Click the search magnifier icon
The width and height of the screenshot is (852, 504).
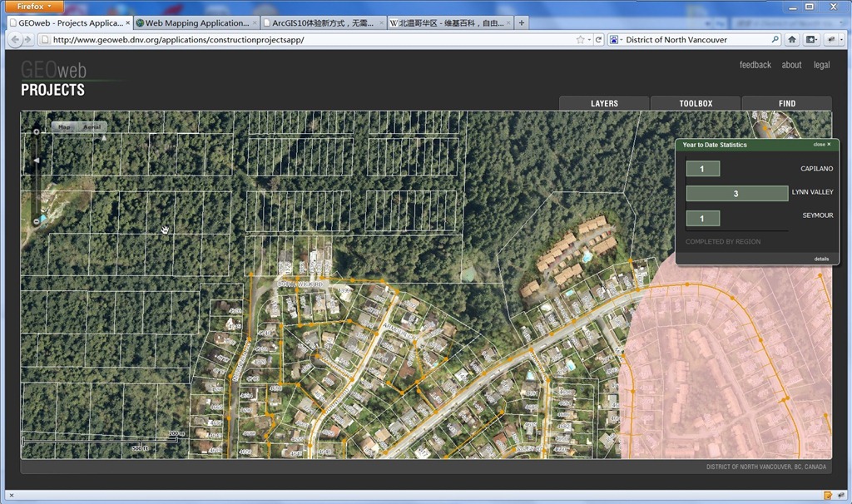coord(775,39)
